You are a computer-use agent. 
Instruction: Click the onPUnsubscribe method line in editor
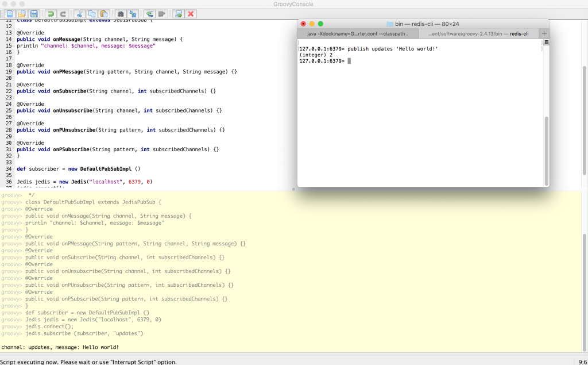121,130
